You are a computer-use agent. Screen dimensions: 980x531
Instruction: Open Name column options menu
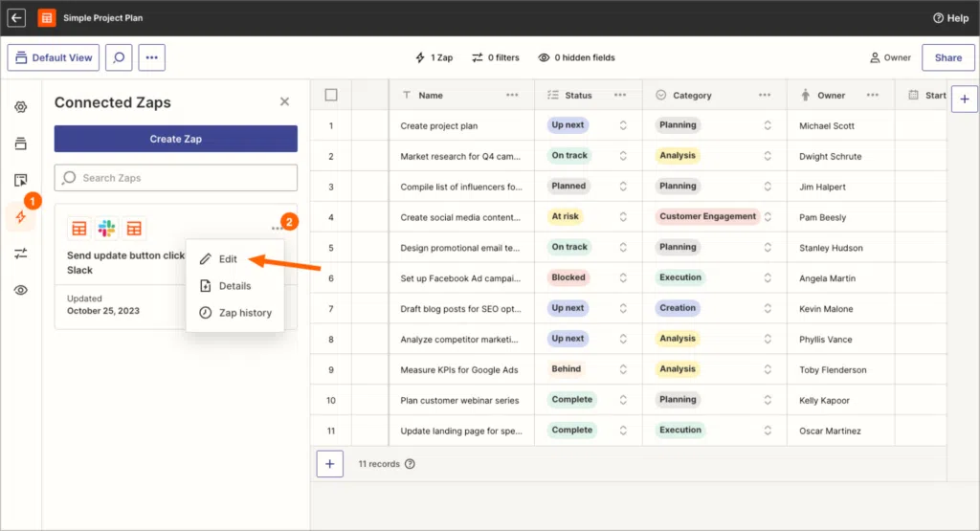click(x=512, y=95)
